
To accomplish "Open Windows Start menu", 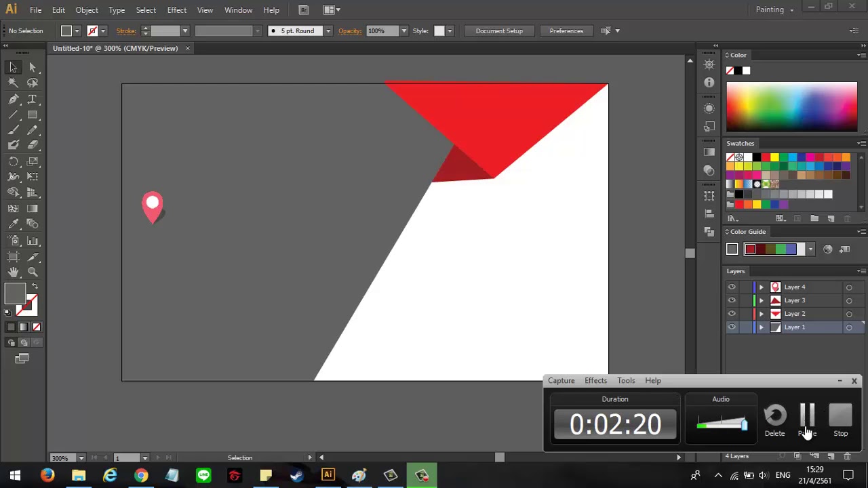I will [15, 476].
